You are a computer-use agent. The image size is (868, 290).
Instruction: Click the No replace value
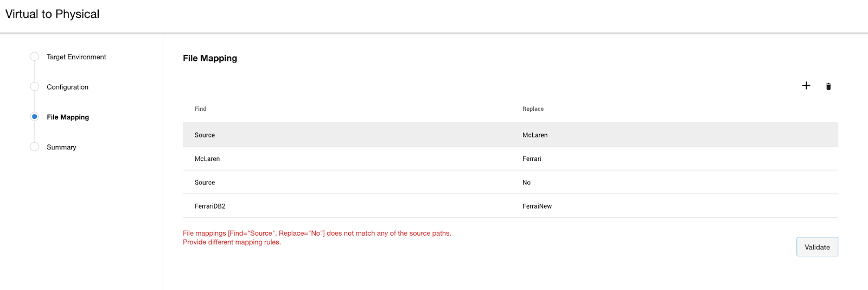coord(526,183)
